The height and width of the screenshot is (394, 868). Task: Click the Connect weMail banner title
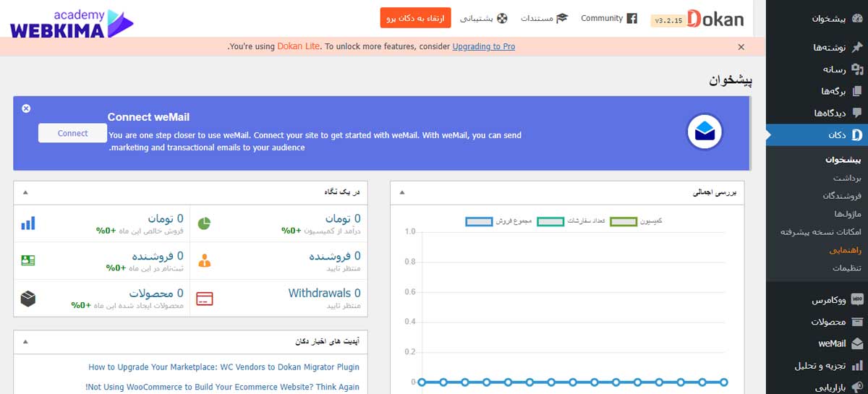[x=148, y=117]
